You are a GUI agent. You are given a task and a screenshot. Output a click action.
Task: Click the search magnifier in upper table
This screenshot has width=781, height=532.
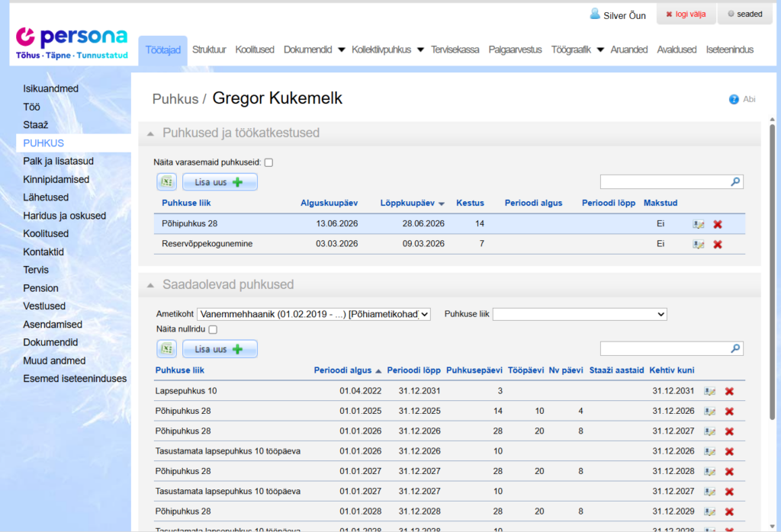click(x=735, y=182)
